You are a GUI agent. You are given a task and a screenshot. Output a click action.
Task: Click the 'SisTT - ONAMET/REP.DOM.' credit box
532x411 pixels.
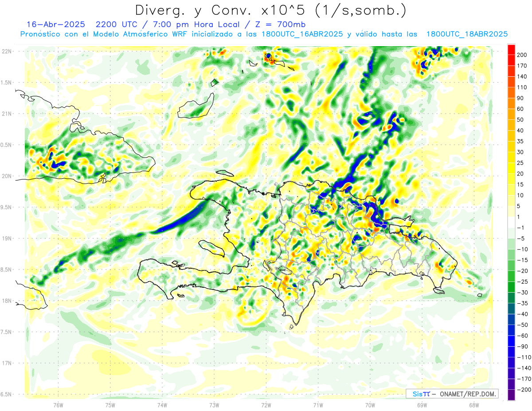pos(452,394)
